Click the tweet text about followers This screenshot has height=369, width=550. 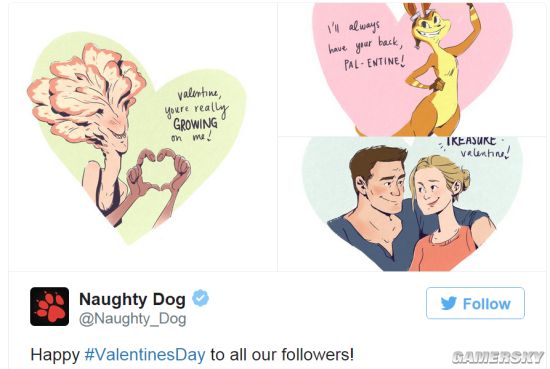tap(192, 354)
